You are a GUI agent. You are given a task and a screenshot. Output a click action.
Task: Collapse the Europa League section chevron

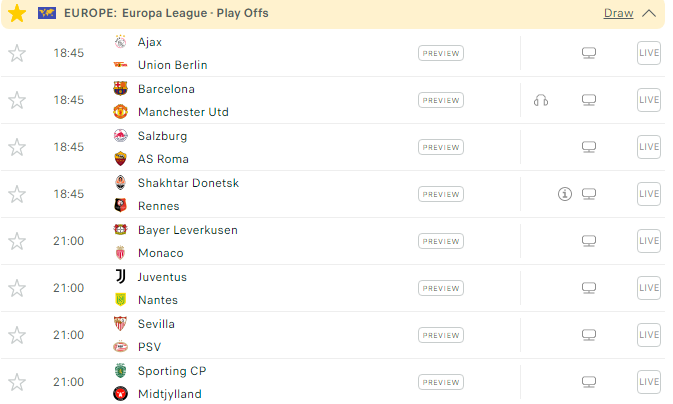pos(649,13)
